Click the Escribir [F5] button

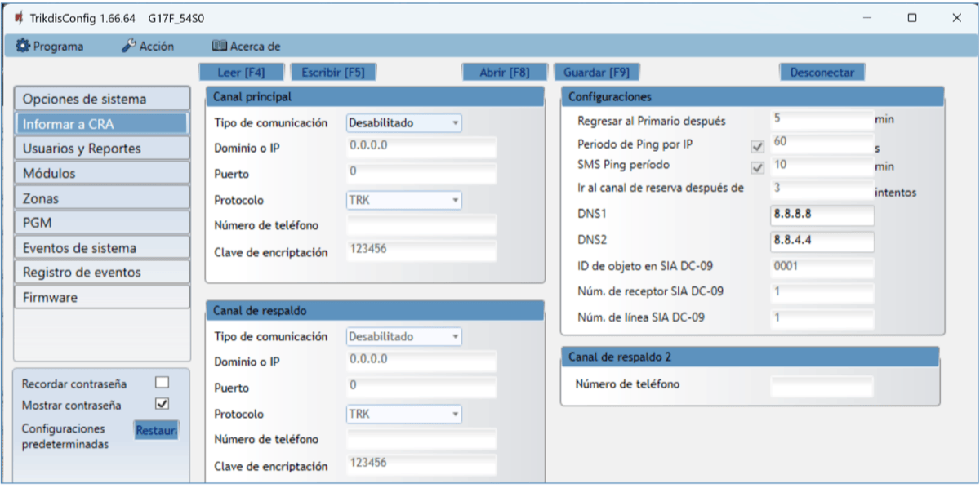[x=332, y=72]
